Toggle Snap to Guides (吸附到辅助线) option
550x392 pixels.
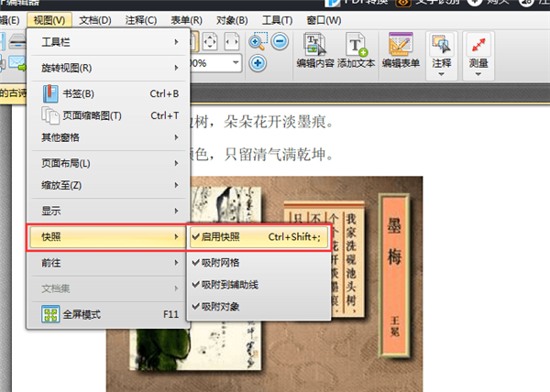[x=258, y=285]
